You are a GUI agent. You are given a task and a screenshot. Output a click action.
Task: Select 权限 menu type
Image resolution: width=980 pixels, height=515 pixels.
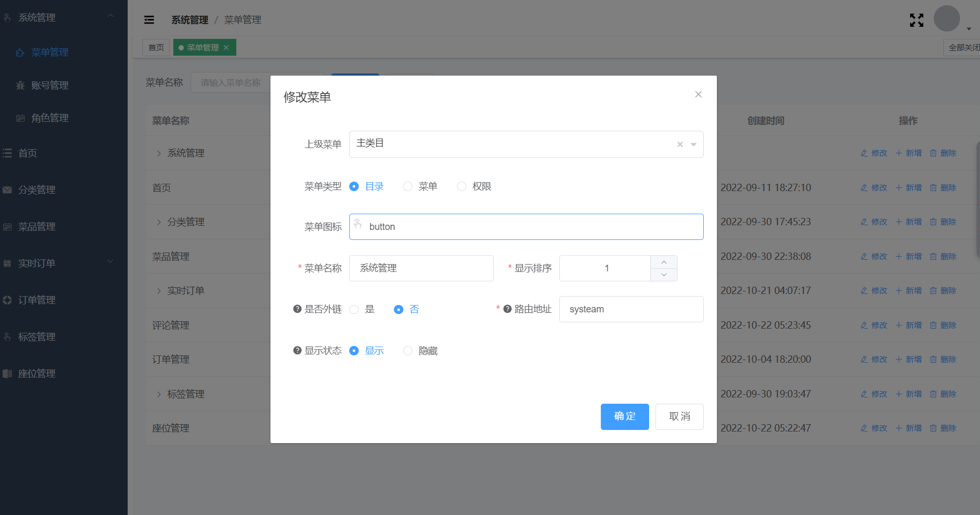click(x=474, y=186)
